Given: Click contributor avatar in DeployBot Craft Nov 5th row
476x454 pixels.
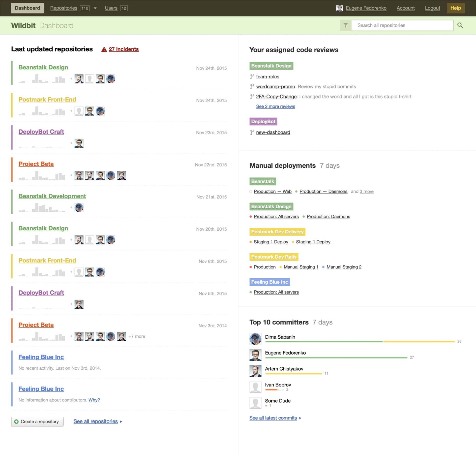Looking at the screenshot, I should pos(79,304).
